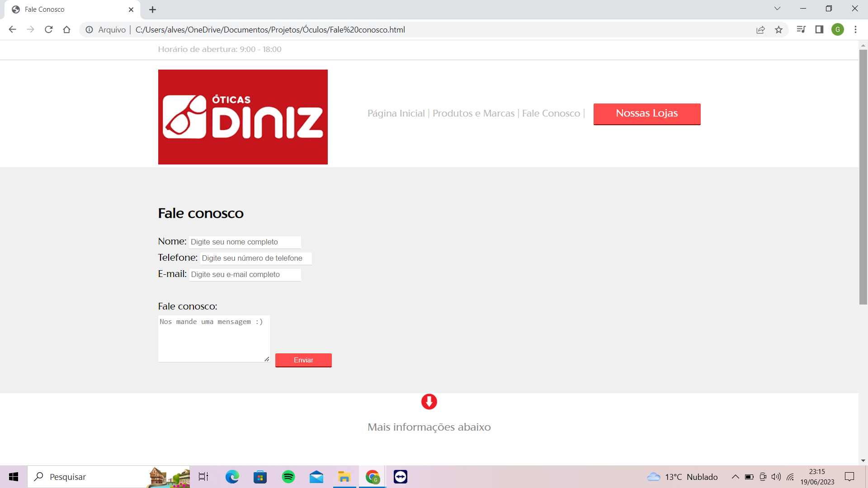
Task: Close the Fale Conosco tab
Action: click(x=131, y=9)
